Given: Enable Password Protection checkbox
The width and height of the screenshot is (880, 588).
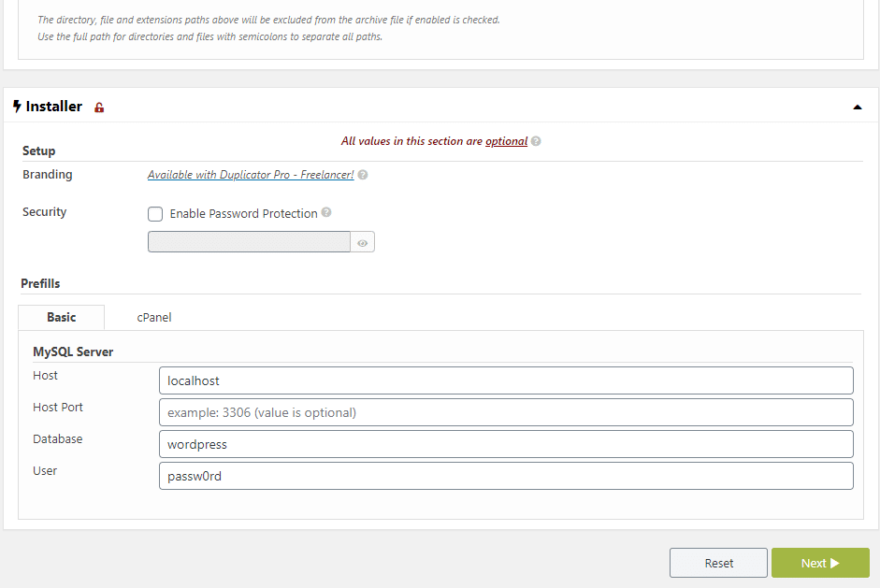Looking at the screenshot, I should (155, 214).
